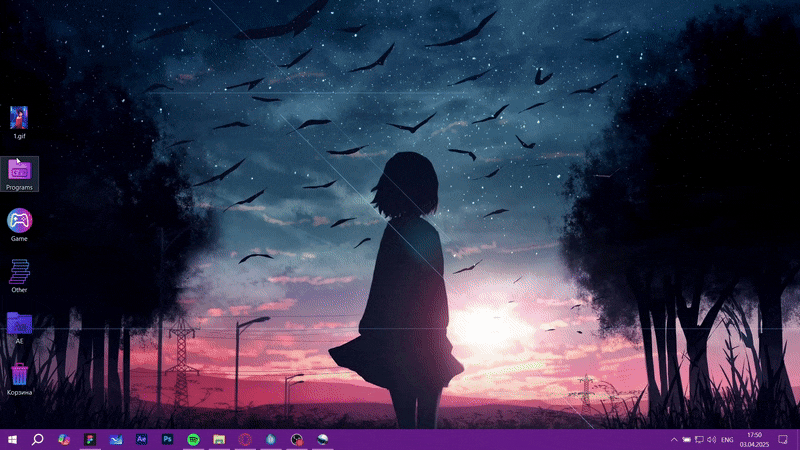Open Spotify from the taskbar
This screenshot has width=800, height=450.
(x=193, y=439)
